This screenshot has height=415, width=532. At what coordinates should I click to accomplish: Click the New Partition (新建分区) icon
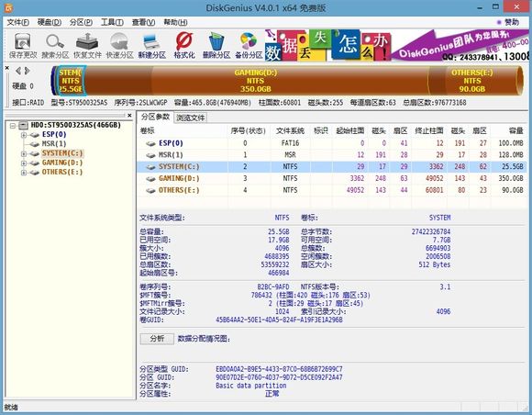(151, 46)
